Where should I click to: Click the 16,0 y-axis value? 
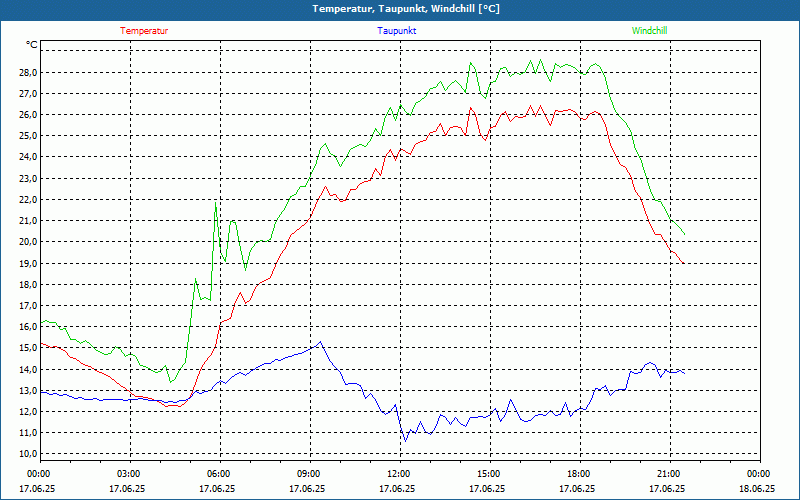coord(29,327)
